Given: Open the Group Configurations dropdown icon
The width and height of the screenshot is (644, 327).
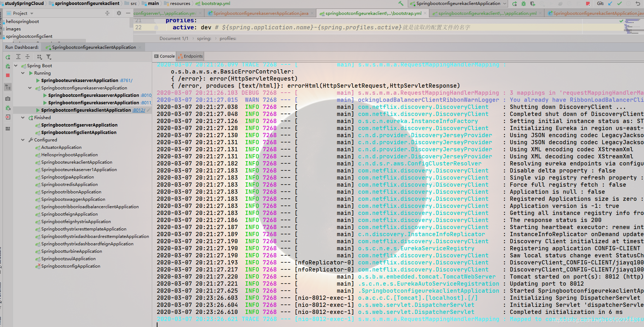Looking at the screenshot, I should coord(40,57).
